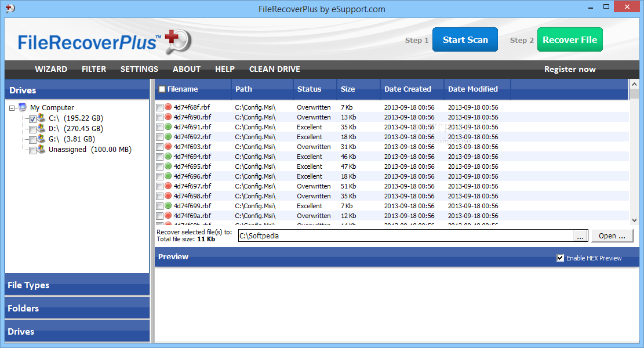This screenshot has height=348, width=644.
Task: Click the file list vertical scrollbar thumb
Action: [x=634, y=94]
